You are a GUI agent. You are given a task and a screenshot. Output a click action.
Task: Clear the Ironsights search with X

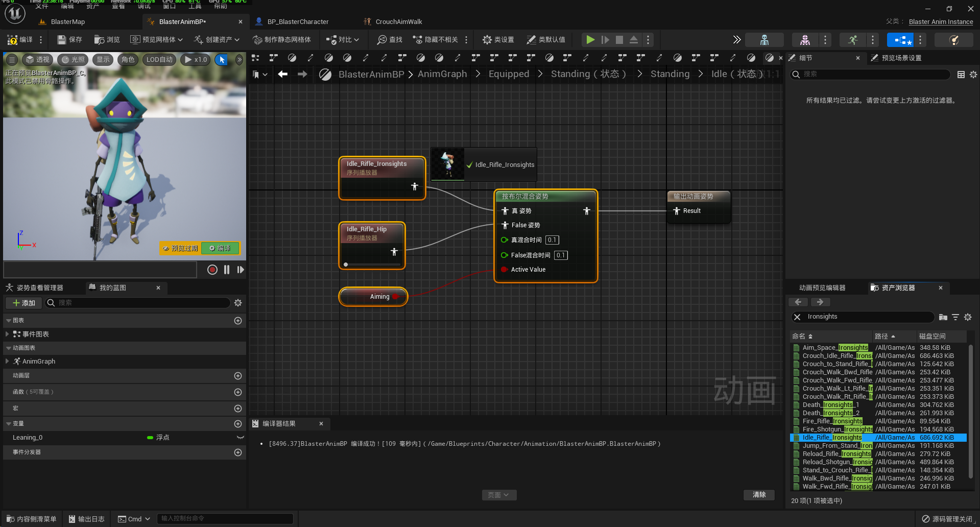pos(797,317)
